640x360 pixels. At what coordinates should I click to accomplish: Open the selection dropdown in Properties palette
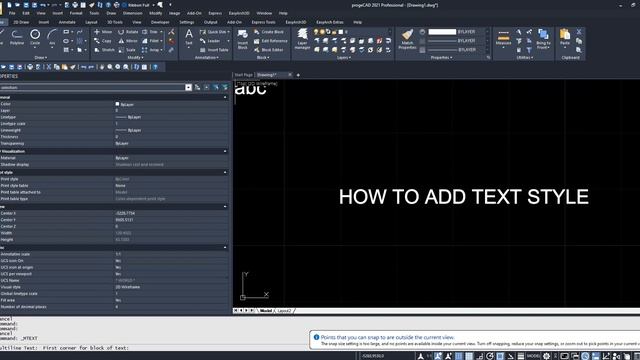[x=188, y=87]
